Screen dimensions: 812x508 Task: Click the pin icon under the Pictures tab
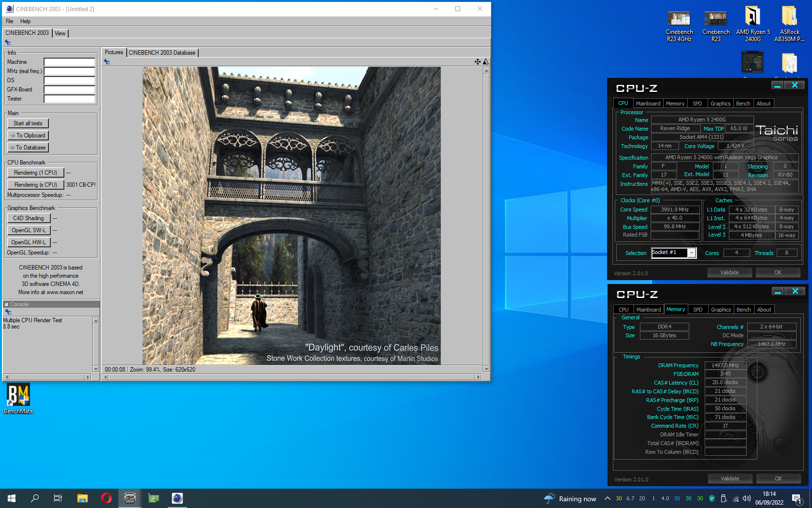(107, 62)
